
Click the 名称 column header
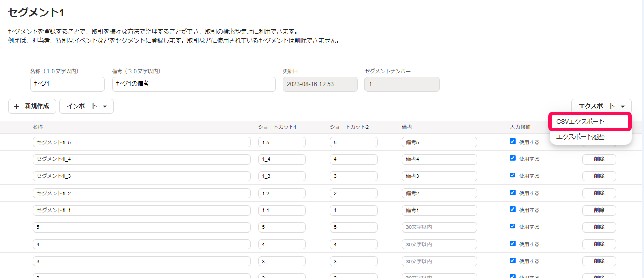tap(38, 127)
